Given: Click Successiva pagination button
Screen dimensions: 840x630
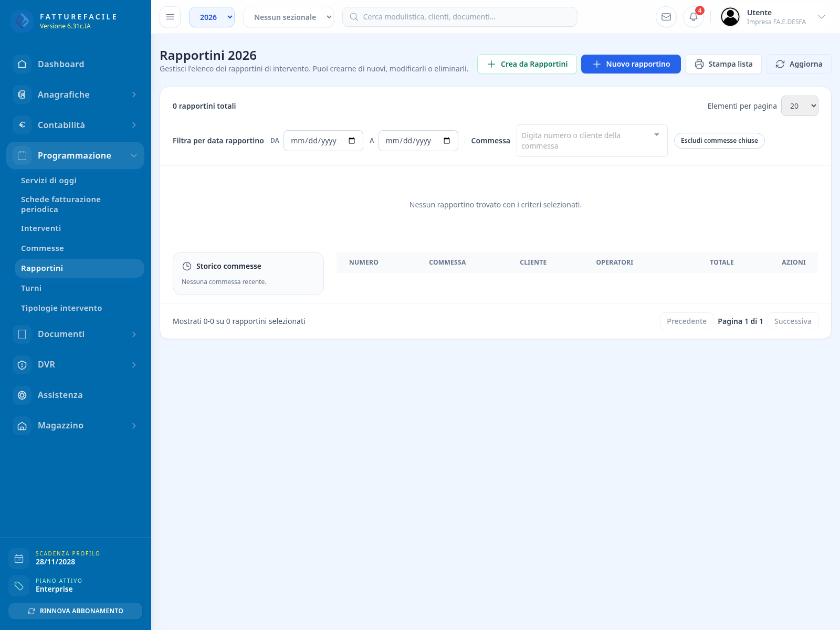Looking at the screenshot, I should tap(793, 321).
